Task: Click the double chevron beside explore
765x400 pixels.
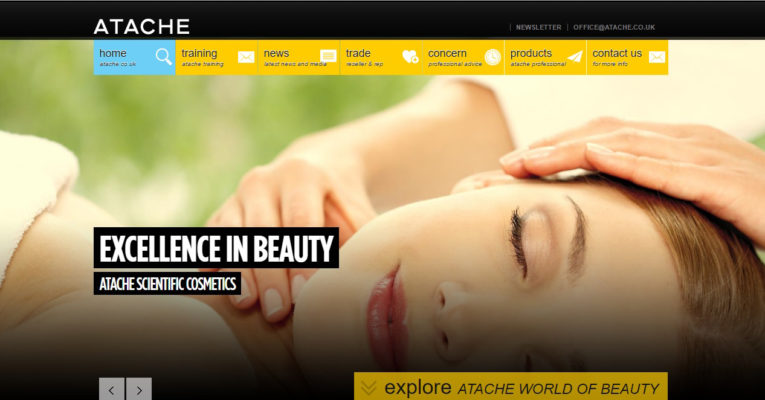Action: point(368,388)
